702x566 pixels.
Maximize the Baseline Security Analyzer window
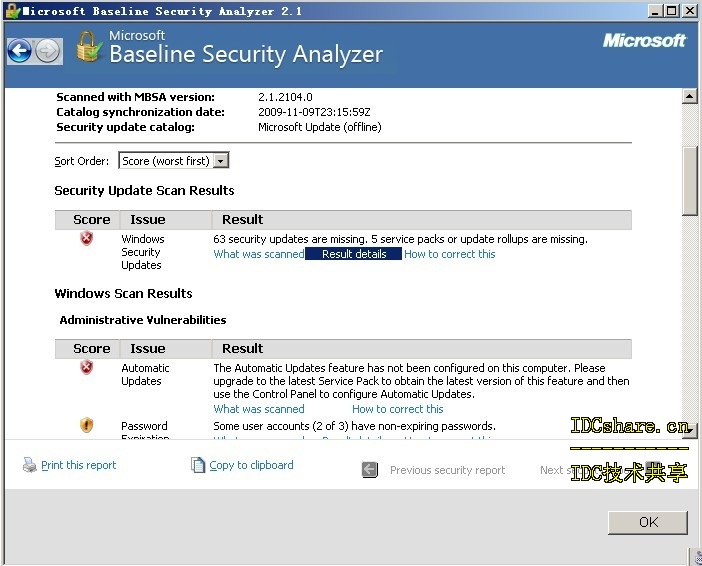tap(672, 11)
